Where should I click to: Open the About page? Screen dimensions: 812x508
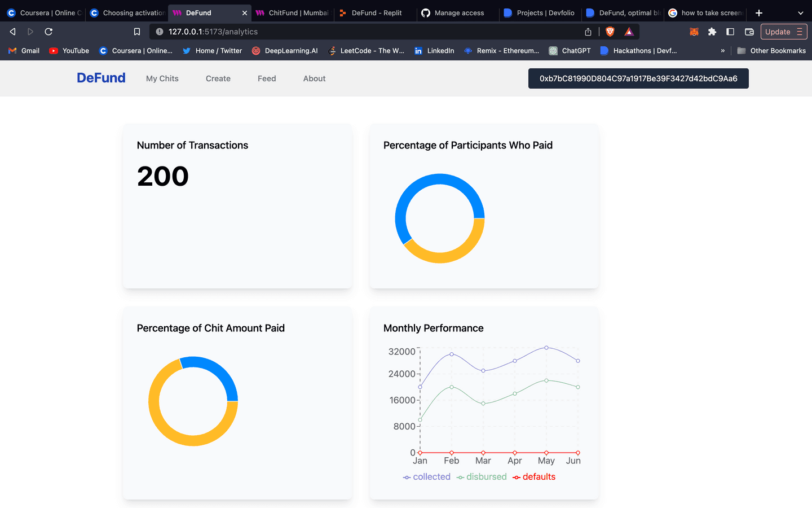315,78
